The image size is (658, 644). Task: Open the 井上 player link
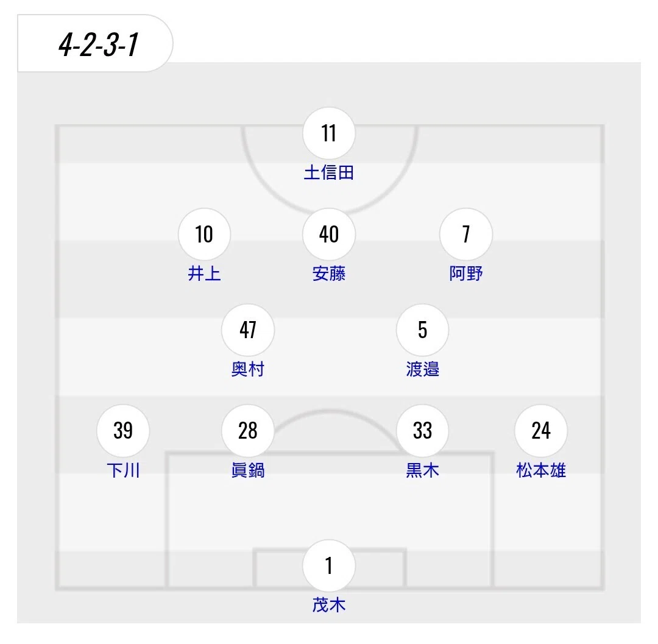pos(204,274)
